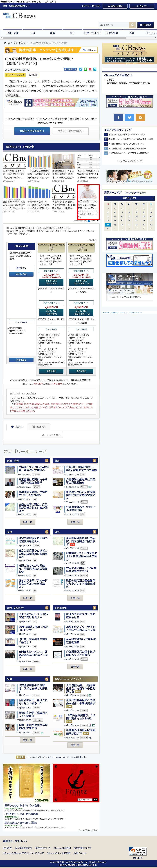Open 介護 in navigation menu

tap(33, 33)
